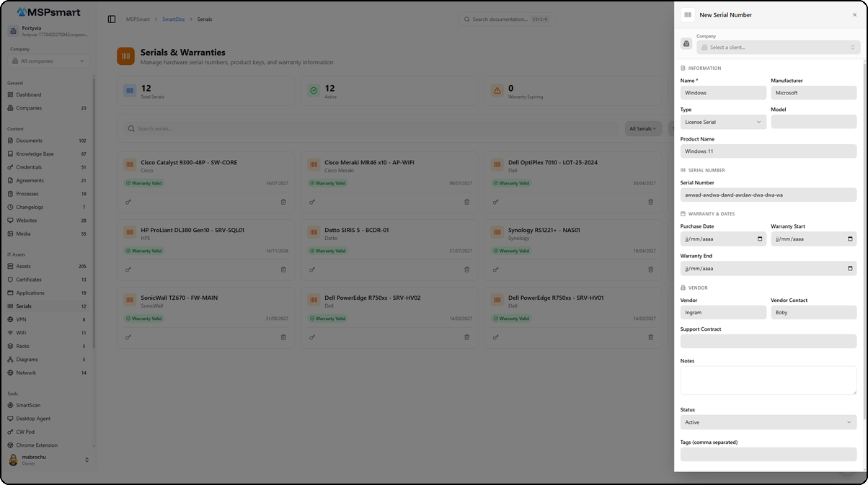Open the VPN section in sidebar
Screen dimensions: 868x485
[24, 319]
